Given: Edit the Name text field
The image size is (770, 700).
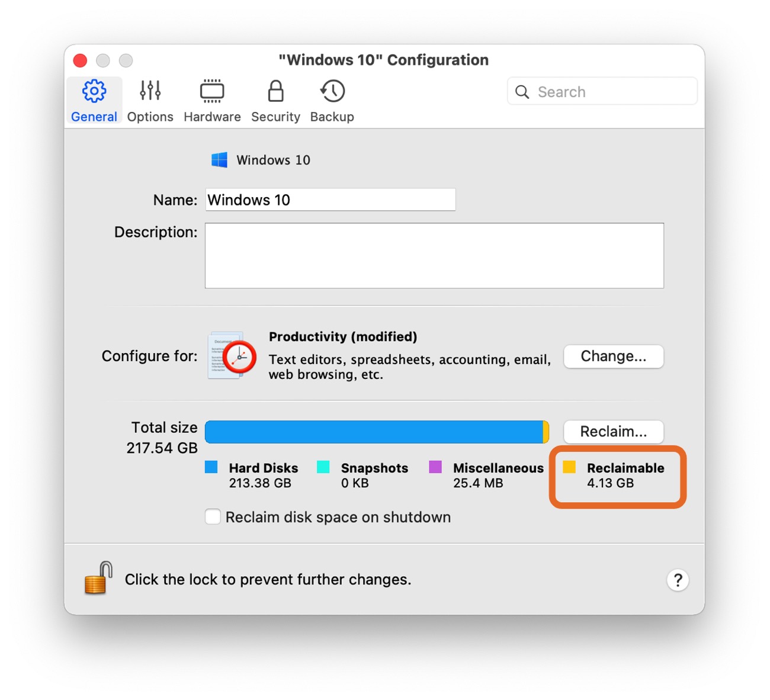Looking at the screenshot, I should point(331,200).
